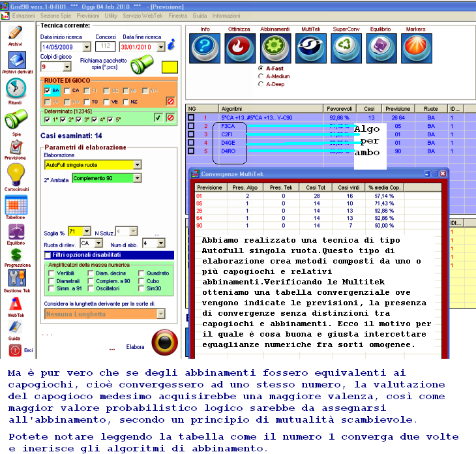Select the A-Medium radio option
The image size is (476, 454).
261,76
